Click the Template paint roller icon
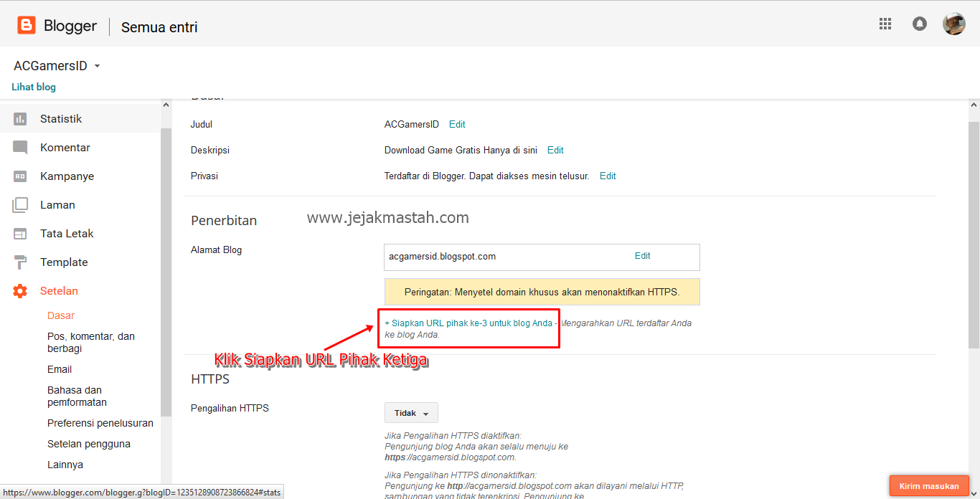This screenshot has width=980, height=499. pos(20,262)
